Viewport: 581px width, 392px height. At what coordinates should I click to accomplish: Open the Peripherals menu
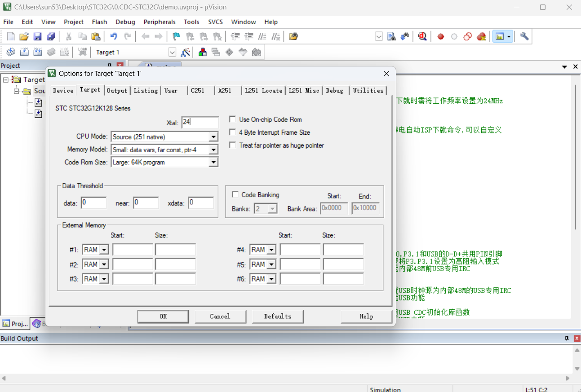pyautogui.click(x=160, y=22)
